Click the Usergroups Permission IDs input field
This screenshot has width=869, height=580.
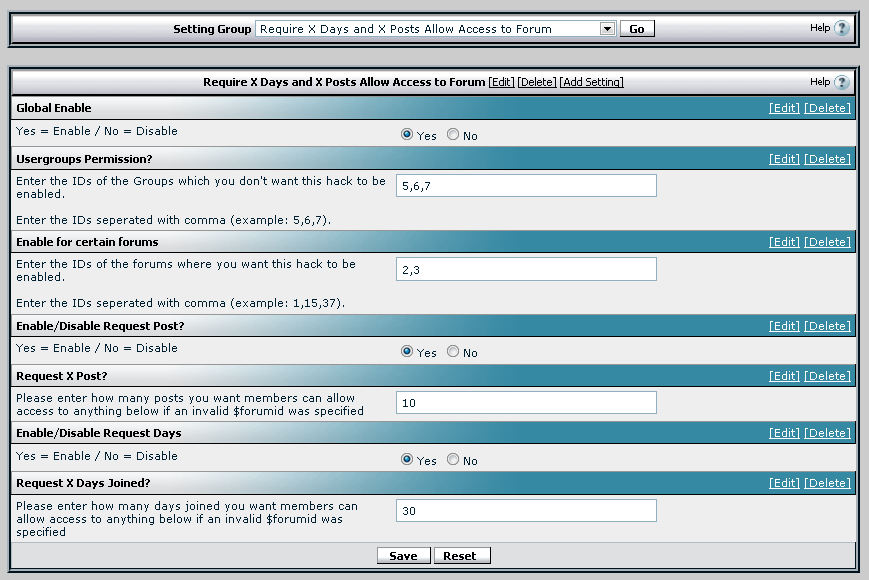coord(526,186)
